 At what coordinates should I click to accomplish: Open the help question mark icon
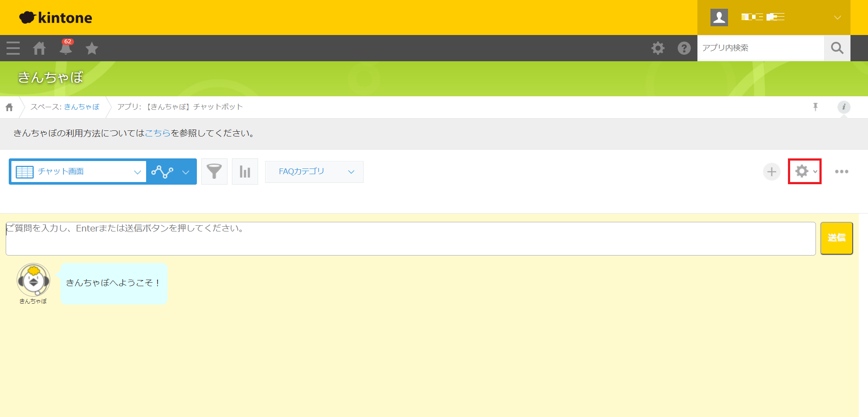pos(684,48)
